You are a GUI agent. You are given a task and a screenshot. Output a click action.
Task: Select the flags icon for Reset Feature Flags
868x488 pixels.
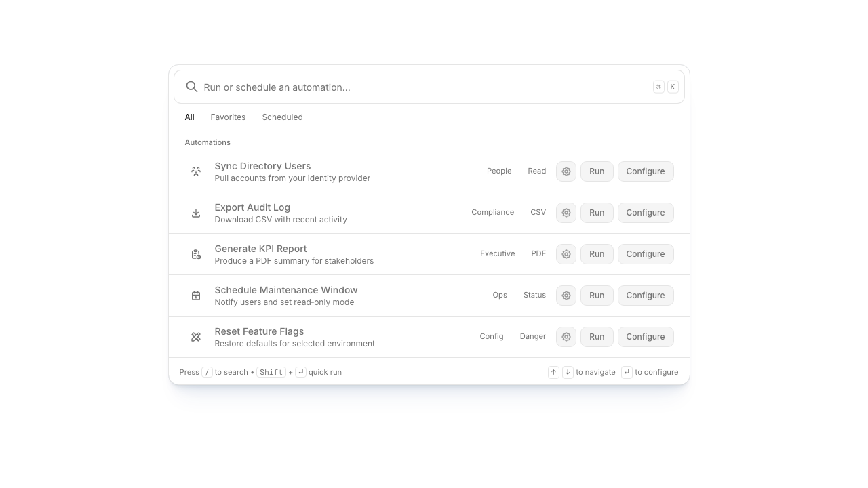point(196,336)
